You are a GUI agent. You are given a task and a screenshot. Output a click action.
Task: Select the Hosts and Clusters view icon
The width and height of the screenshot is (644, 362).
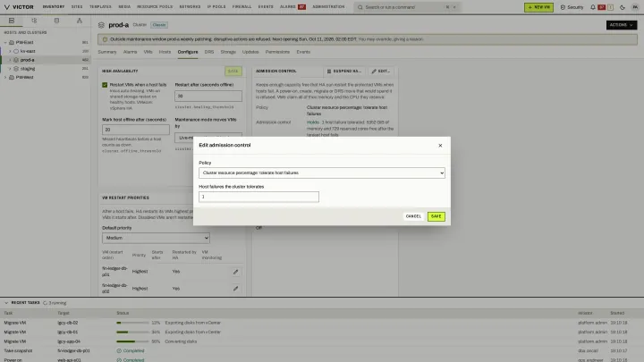(12, 21)
